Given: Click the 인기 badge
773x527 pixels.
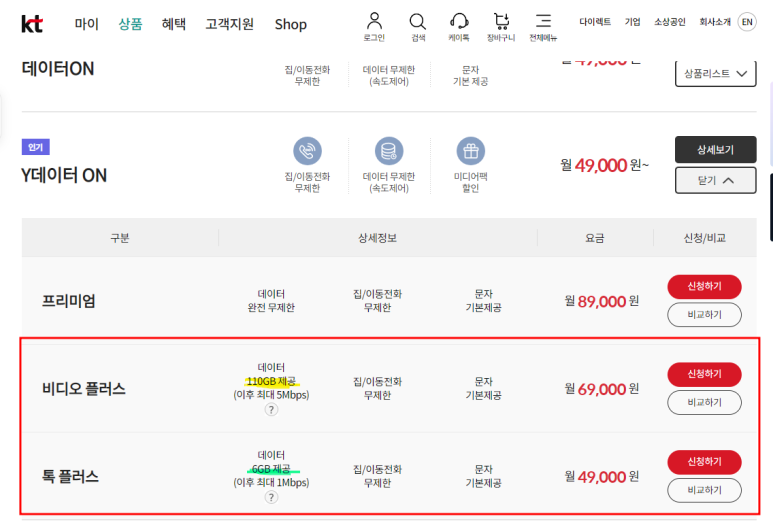Looking at the screenshot, I should click(x=35, y=147).
